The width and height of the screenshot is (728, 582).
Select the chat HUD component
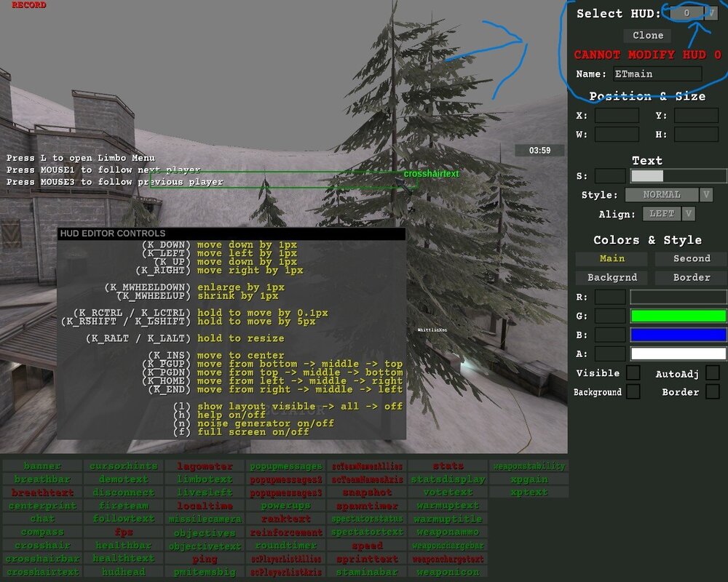tap(42, 519)
